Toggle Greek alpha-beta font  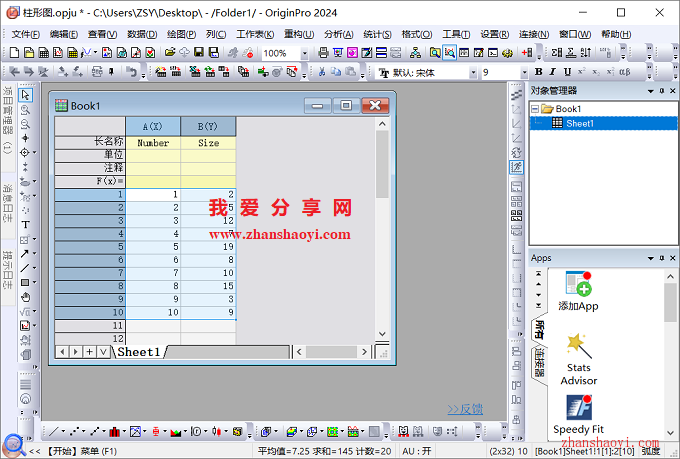[625, 72]
